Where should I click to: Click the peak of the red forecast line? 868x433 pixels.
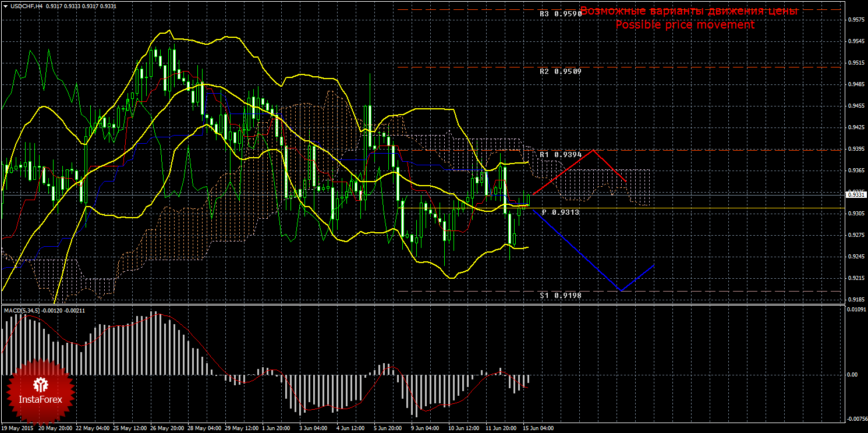(x=593, y=150)
